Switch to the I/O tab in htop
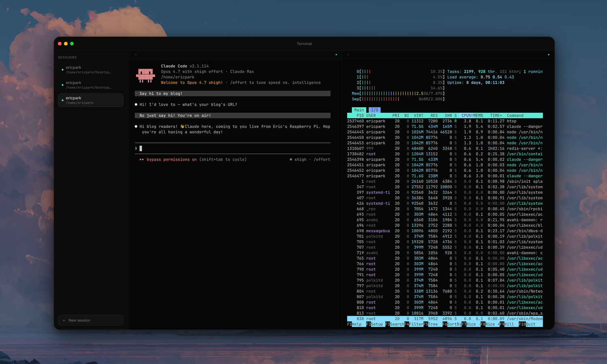This screenshot has width=607, height=364. coord(374,110)
